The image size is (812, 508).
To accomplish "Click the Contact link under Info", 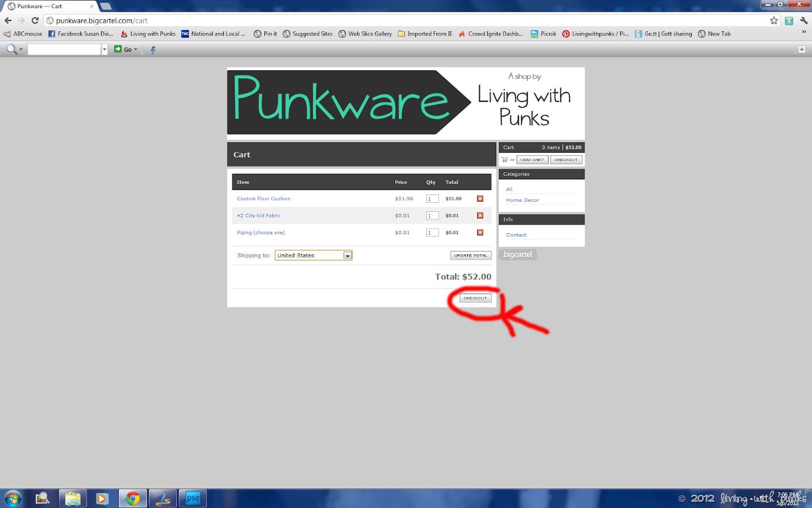I will point(516,235).
